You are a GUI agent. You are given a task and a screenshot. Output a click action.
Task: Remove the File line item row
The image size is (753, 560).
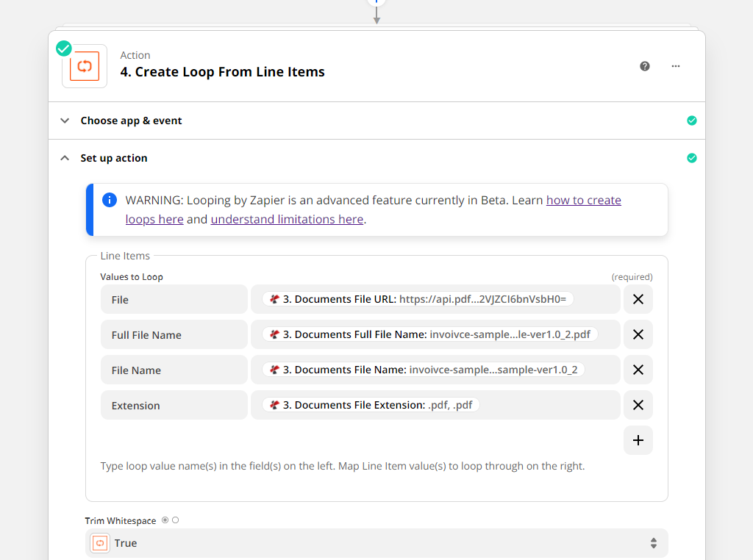tap(638, 299)
